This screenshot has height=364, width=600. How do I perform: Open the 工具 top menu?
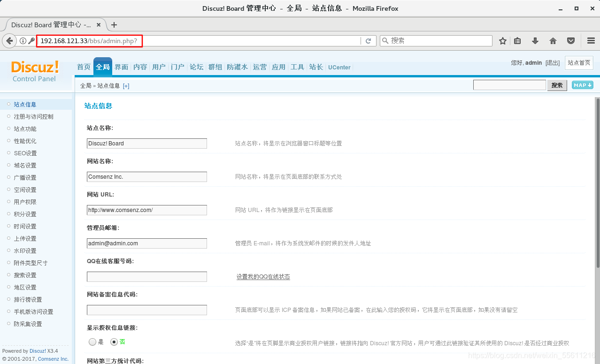[298, 67]
